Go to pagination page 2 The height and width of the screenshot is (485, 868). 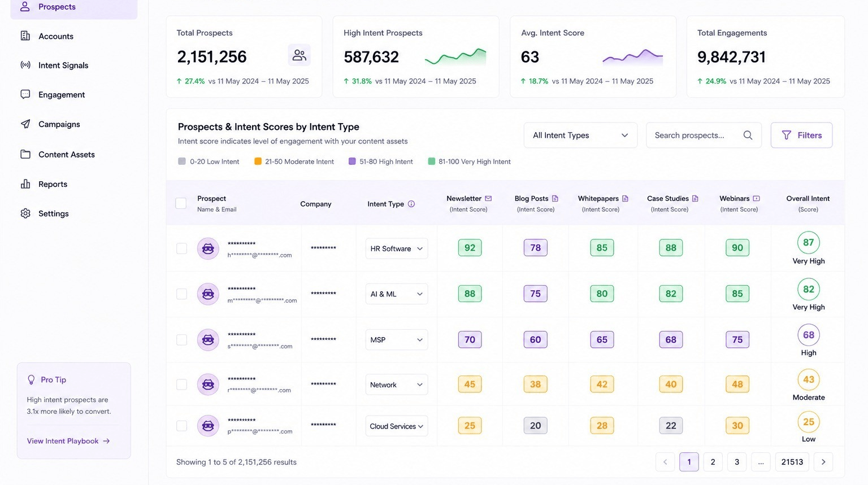pos(713,462)
